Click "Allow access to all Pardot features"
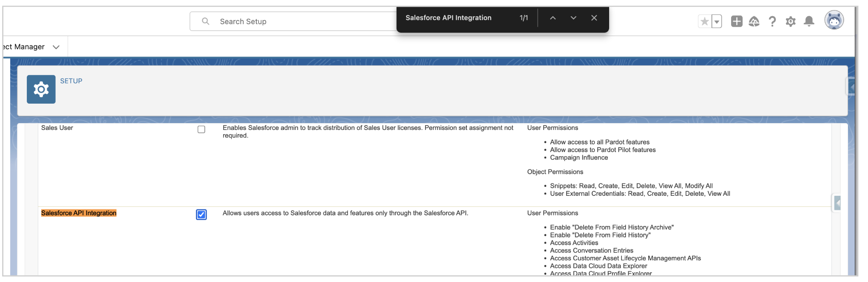868x282 pixels. 600,142
